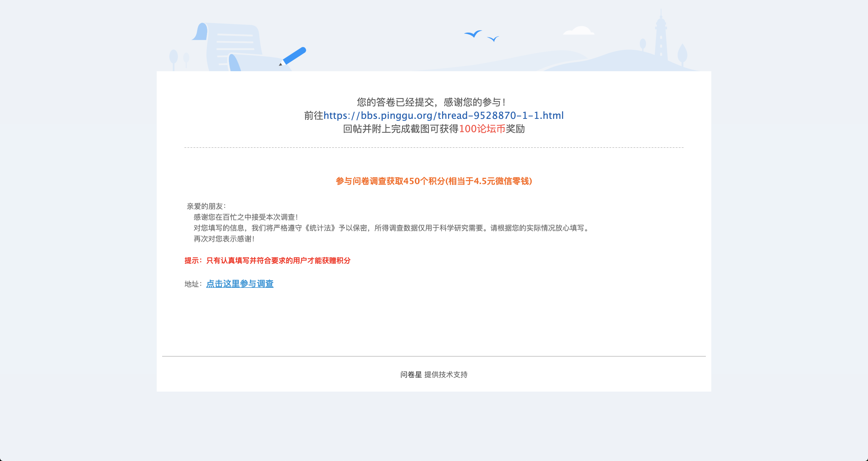Click the 点击这里参与调查 link
This screenshot has width=868, height=461.
(x=240, y=284)
